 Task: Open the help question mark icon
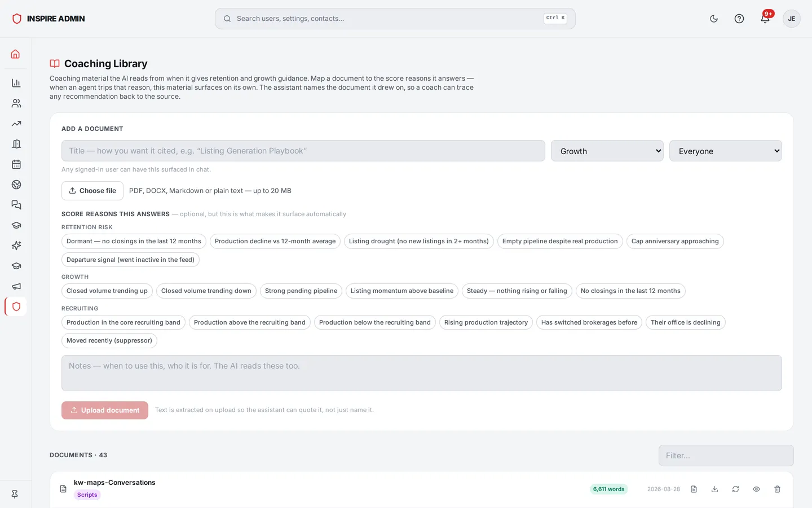click(739, 19)
